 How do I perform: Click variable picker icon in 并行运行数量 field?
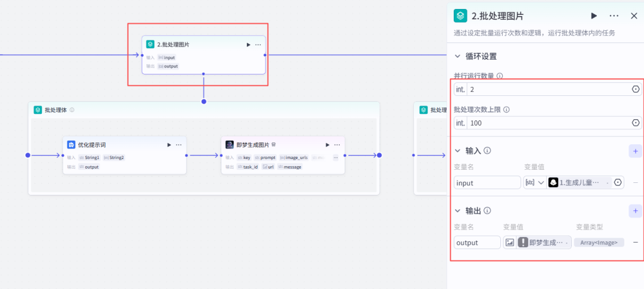pos(635,89)
